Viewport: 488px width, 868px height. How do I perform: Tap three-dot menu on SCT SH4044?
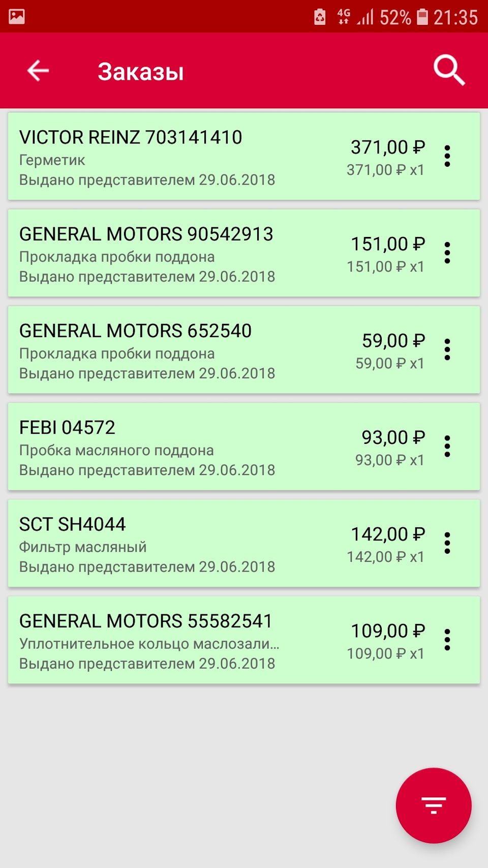447,543
